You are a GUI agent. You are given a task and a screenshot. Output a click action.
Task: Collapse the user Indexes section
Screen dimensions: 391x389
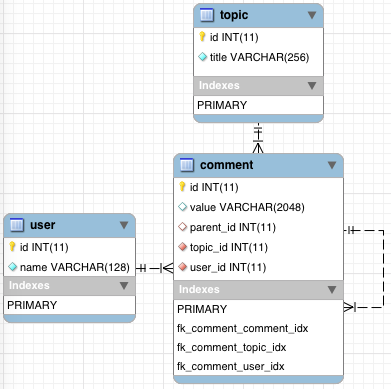124,286
